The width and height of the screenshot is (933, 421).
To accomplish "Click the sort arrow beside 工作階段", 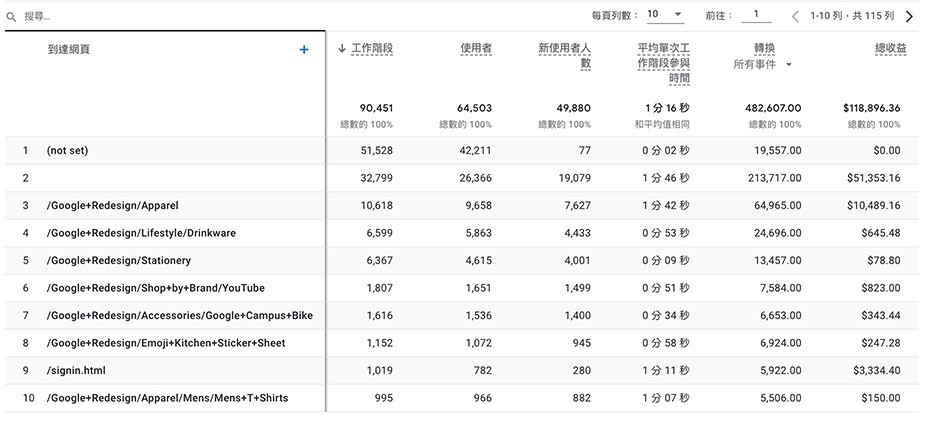I will point(343,48).
